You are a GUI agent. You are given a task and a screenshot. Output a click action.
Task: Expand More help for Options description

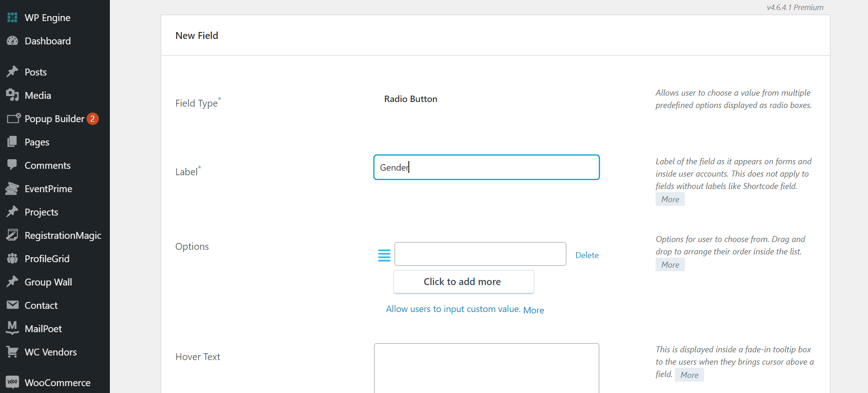(x=670, y=264)
